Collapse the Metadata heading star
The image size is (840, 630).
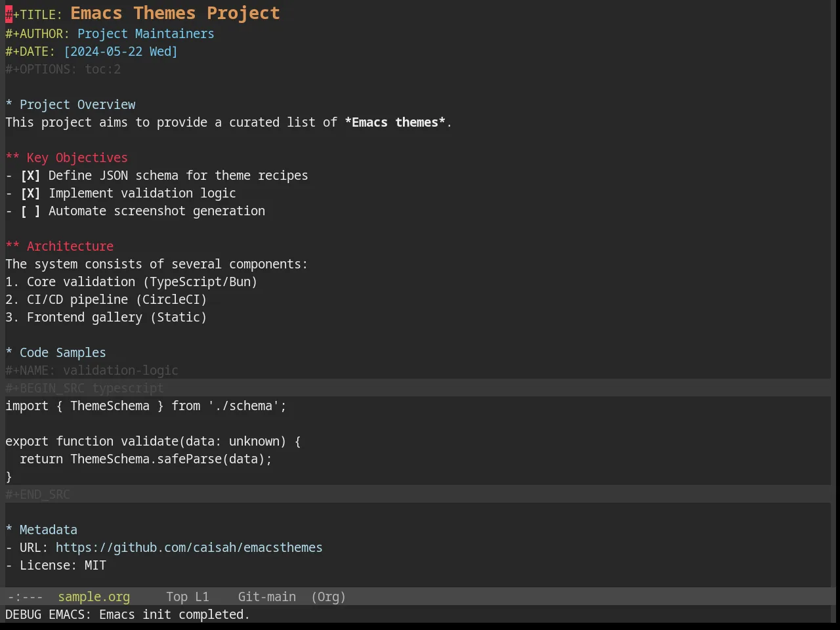pyautogui.click(x=9, y=530)
